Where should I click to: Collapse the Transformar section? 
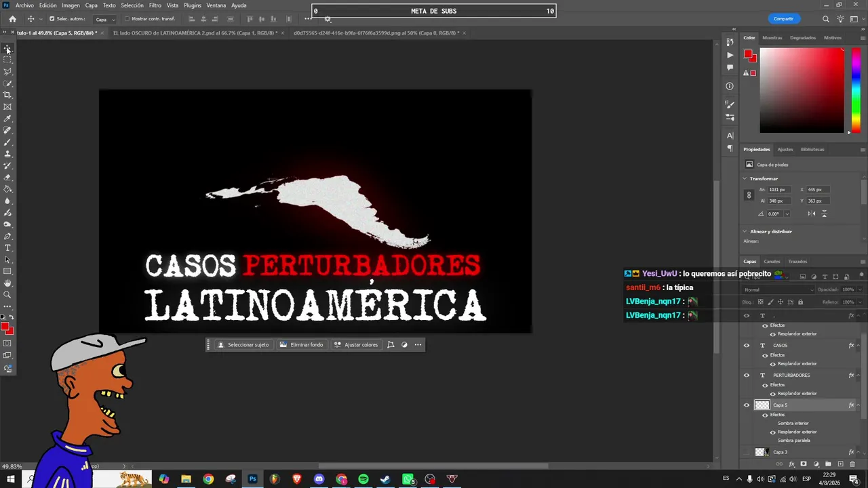click(x=745, y=179)
